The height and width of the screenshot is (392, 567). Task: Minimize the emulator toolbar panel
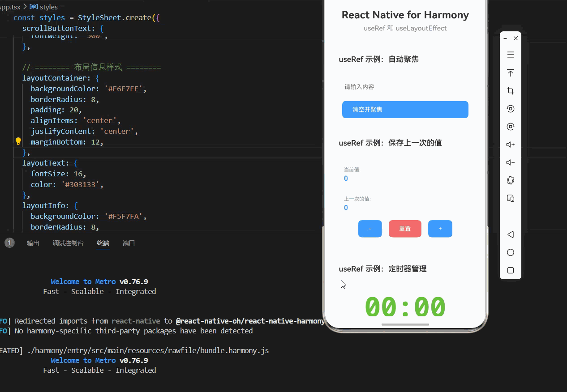coord(505,38)
